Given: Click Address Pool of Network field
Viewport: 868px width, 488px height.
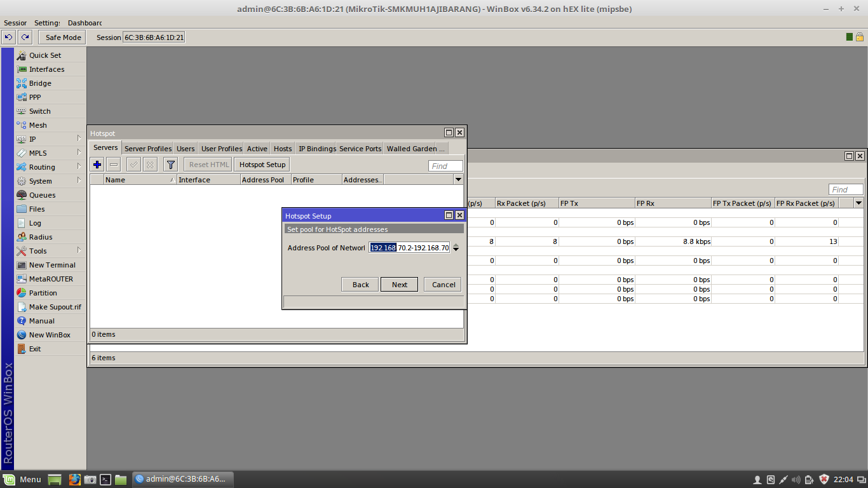Looking at the screenshot, I should [409, 248].
